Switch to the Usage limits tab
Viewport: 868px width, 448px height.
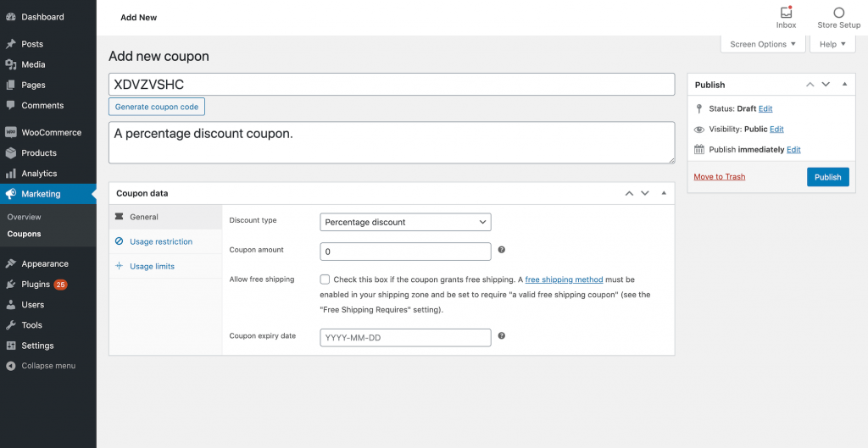tap(152, 266)
